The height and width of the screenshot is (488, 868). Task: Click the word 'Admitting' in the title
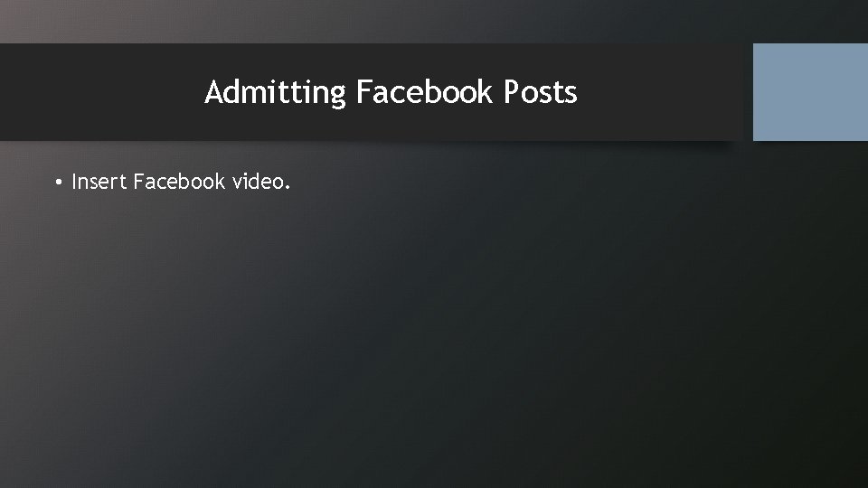pos(275,92)
